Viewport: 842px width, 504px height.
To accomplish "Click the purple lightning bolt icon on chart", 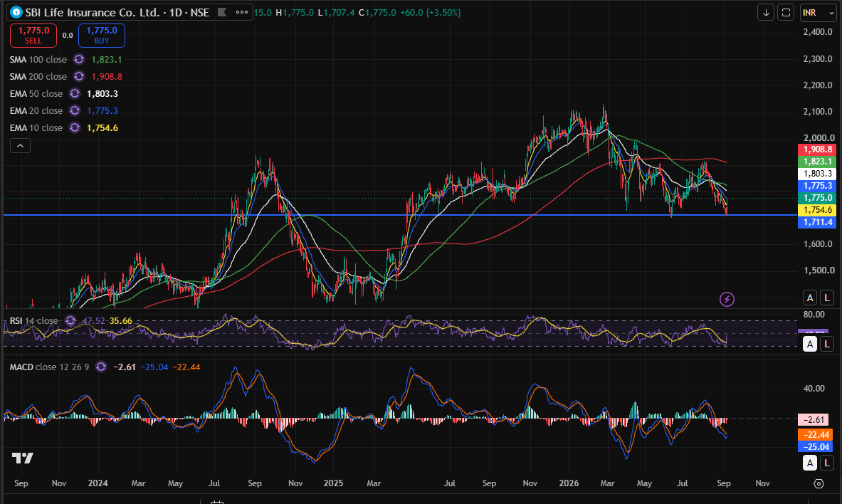I will (727, 299).
